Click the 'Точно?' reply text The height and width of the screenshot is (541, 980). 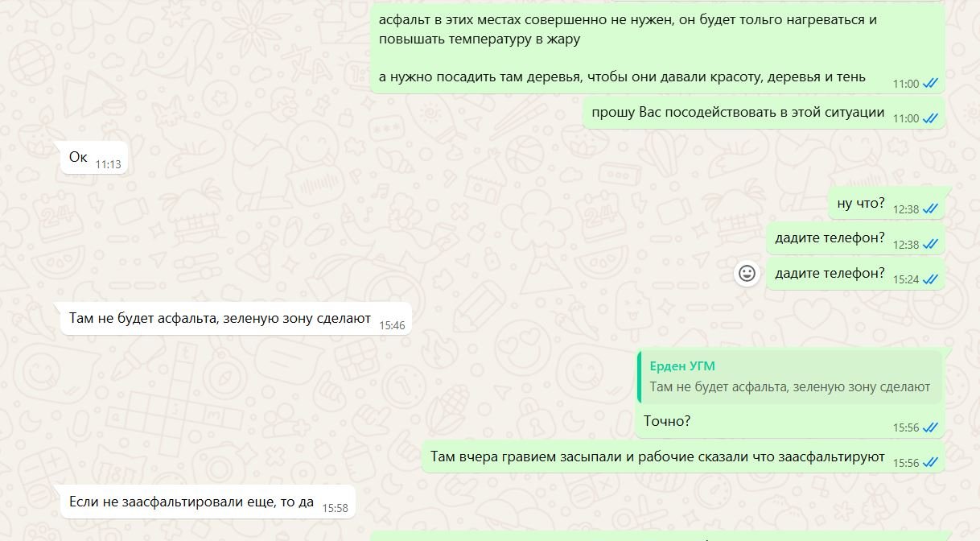click(667, 421)
